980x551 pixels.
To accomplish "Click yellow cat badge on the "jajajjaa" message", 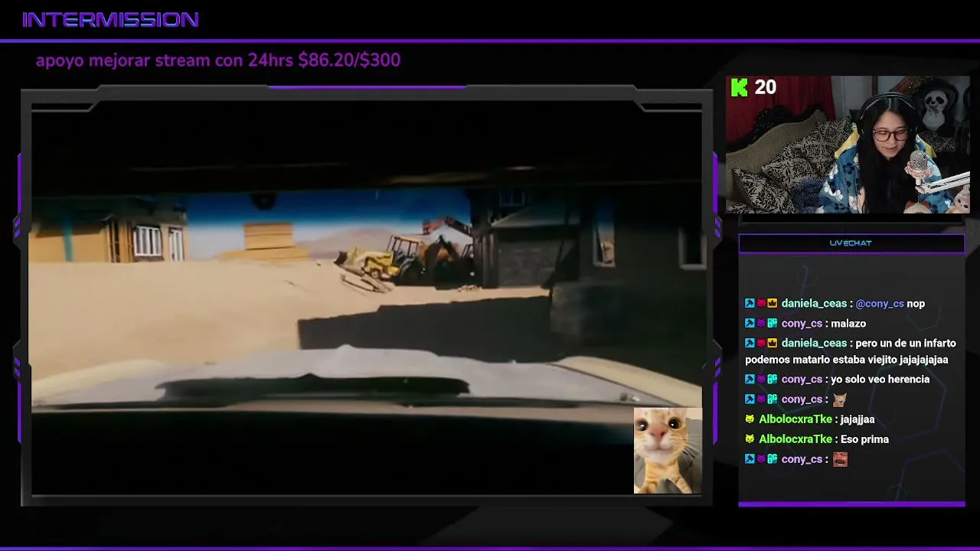I will (x=750, y=419).
